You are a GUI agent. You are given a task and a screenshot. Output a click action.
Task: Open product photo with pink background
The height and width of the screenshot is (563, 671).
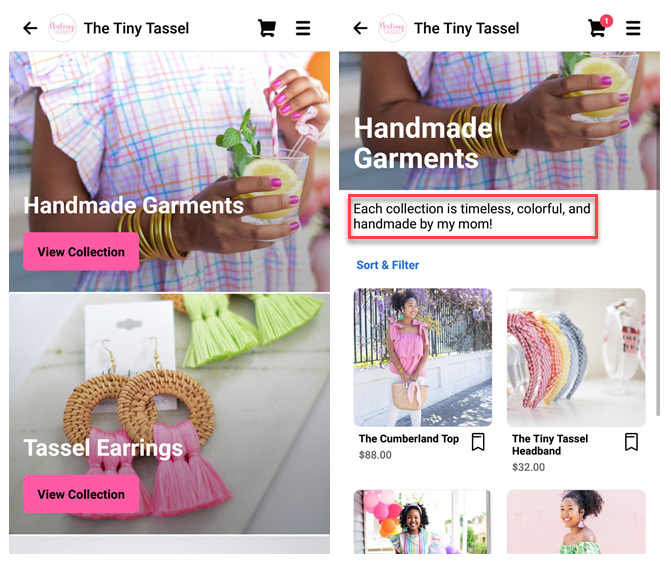point(576,522)
